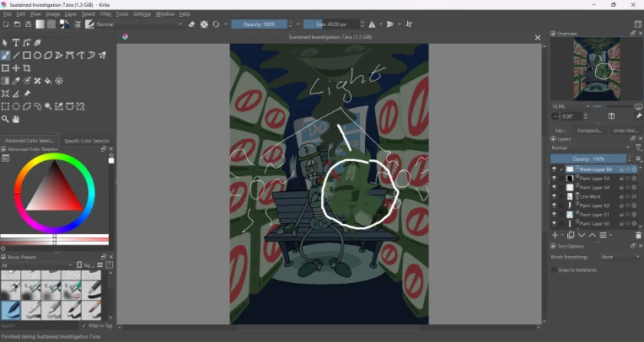The height and width of the screenshot is (342, 644).
Task: Switch to the Compositions tab
Action: pos(589,131)
